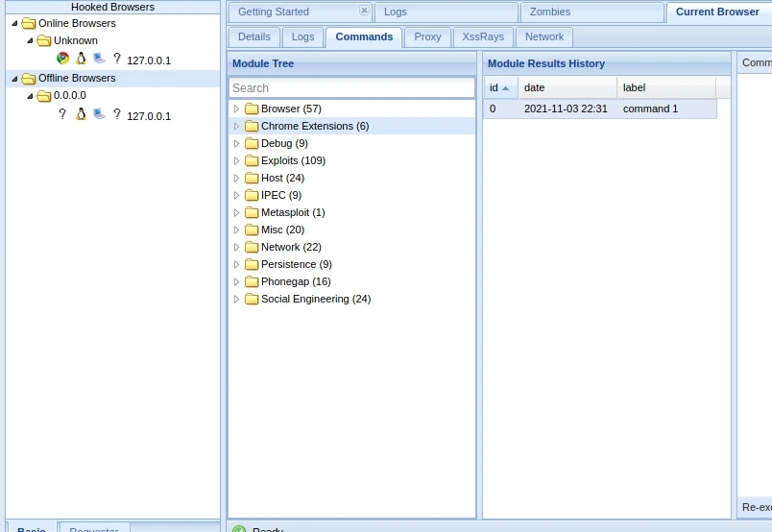772x532 pixels.
Task: Click the Module Tree search field
Action: point(351,88)
